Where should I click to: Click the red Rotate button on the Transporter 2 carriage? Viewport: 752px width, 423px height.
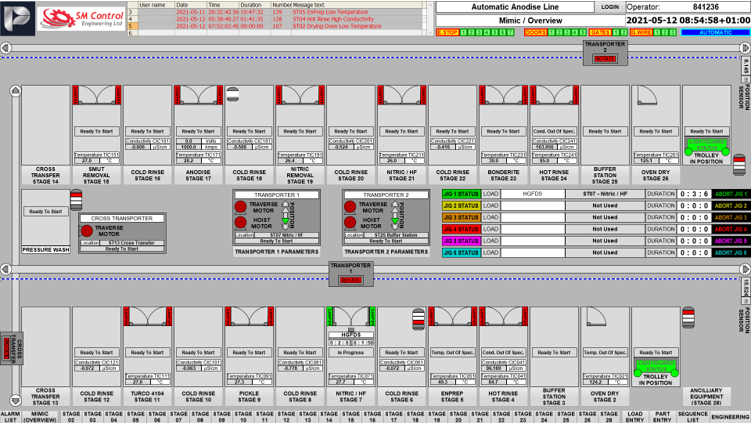[x=605, y=59]
